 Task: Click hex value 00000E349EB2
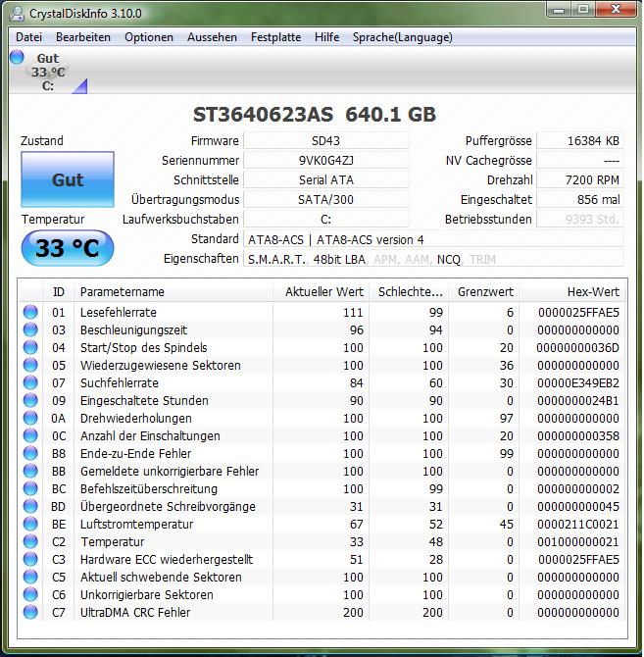[578, 382]
